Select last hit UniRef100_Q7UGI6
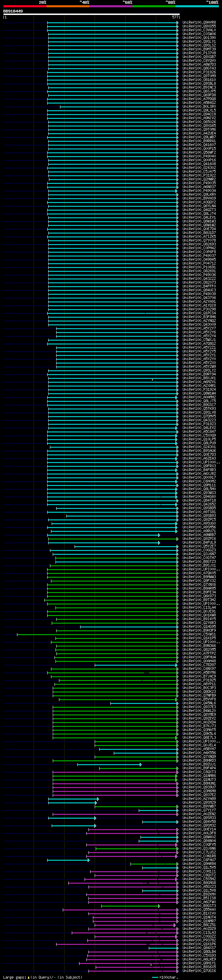The image size is (222, 980). click(199, 971)
